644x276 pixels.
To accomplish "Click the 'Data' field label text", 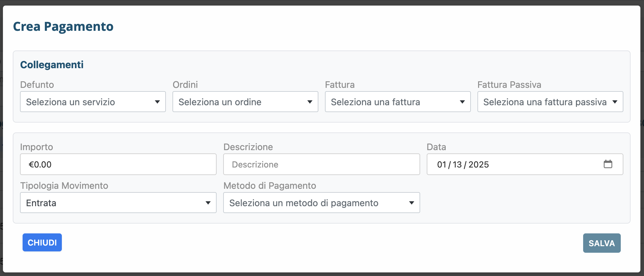I will pyautogui.click(x=436, y=147).
